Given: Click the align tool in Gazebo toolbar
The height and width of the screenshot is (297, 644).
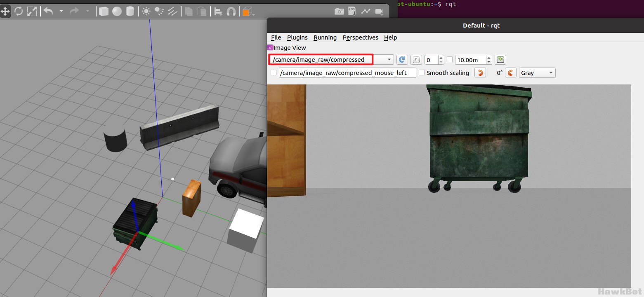Looking at the screenshot, I should pyautogui.click(x=218, y=12).
